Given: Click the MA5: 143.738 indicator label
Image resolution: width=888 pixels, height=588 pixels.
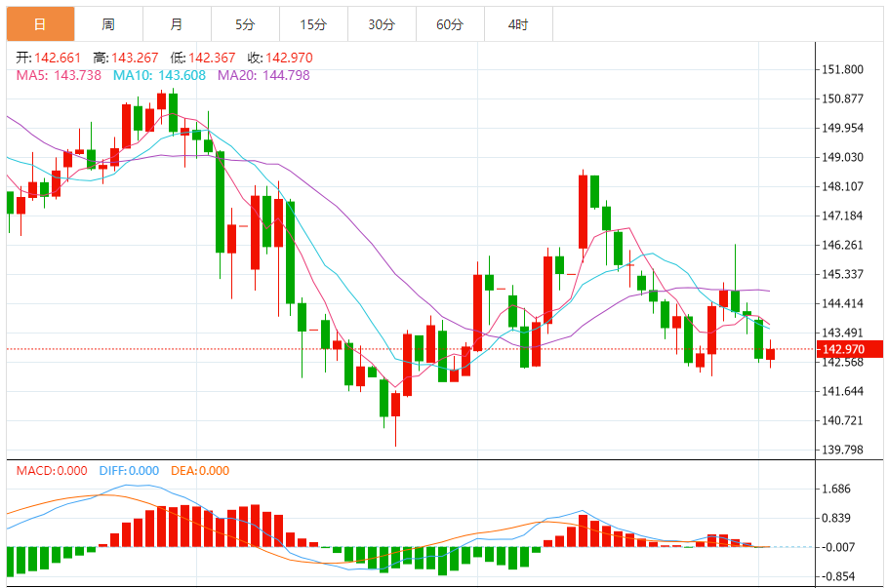Looking at the screenshot, I should pyautogui.click(x=59, y=75).
